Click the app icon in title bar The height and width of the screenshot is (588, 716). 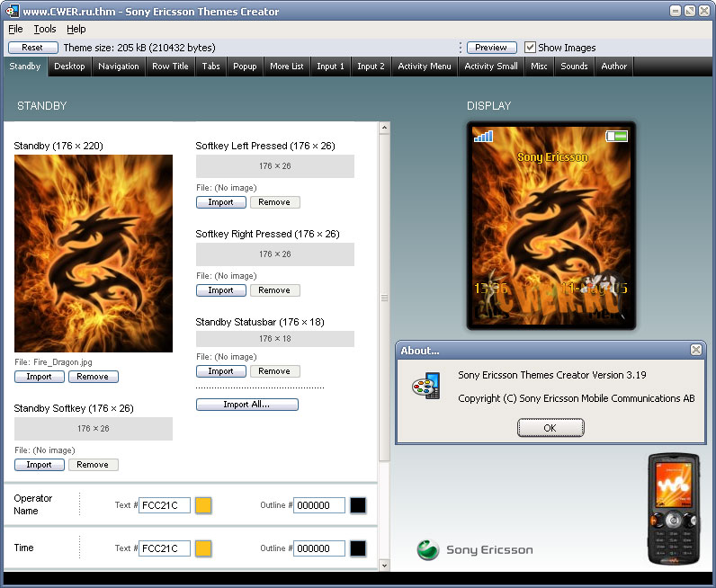point(12,11)
